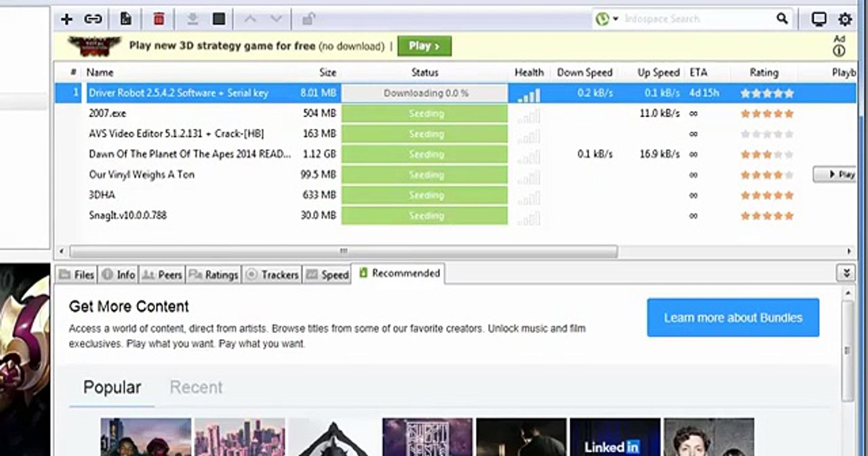Image resolution: width=868 pixels, height=456 pixels.
Task: Collapse the detail pane with double-chevron button
Action: 846,273
